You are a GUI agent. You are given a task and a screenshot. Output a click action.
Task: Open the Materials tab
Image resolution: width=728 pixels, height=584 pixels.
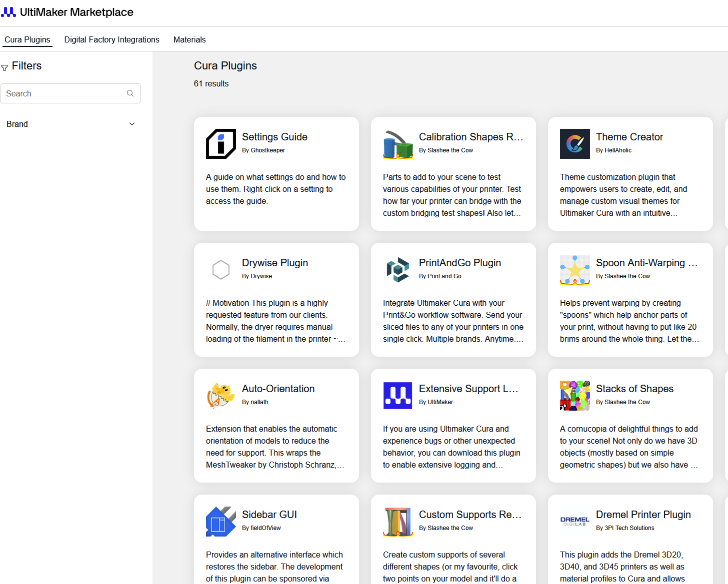pos(189,39)
